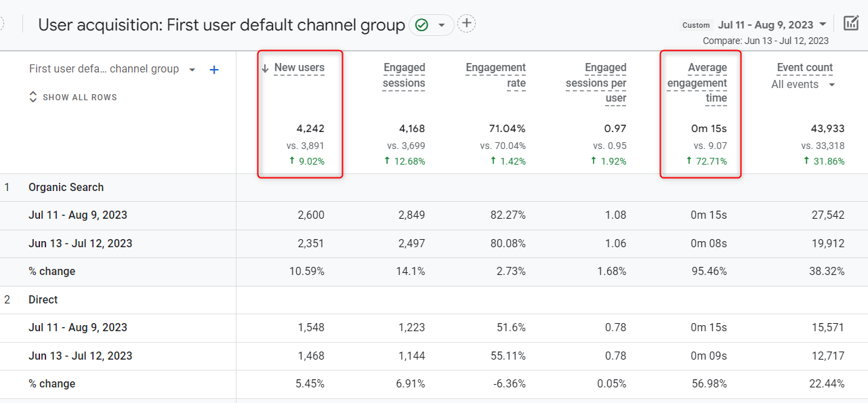868x403 pixels.
Task: Click the total Engagement rate 71.04%
Action: click(x=508, y=129)
